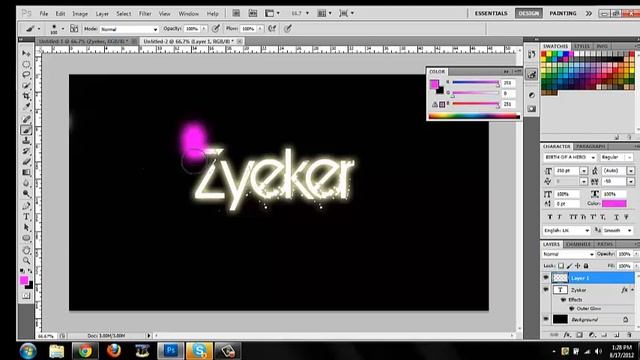Select the Brush tool in the toolbox
Viewport: 640px width, 360px height.
pos(26,130)
